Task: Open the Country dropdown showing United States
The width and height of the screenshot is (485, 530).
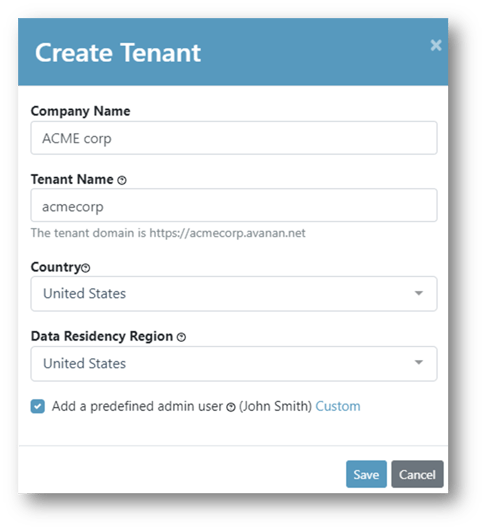Action: tap(234, 293)
